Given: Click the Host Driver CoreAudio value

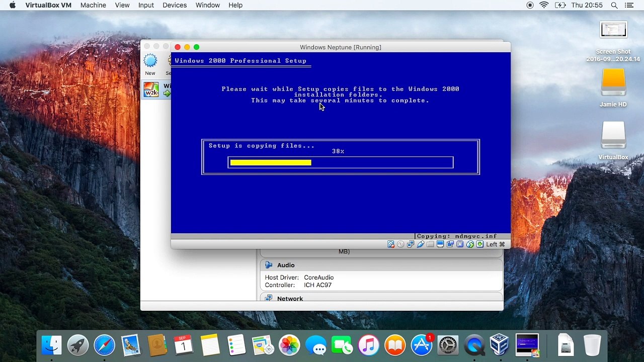Looking at the screenshot, I should [318, 278].
